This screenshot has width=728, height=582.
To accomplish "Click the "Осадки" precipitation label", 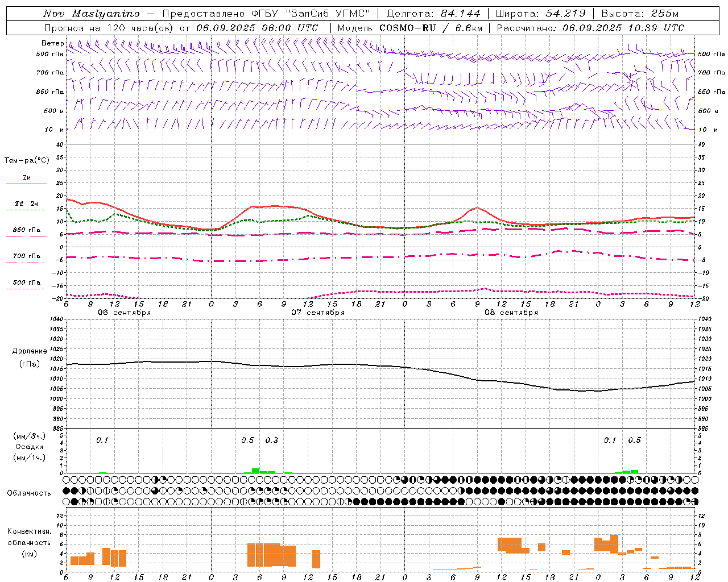I will (30, 447).
